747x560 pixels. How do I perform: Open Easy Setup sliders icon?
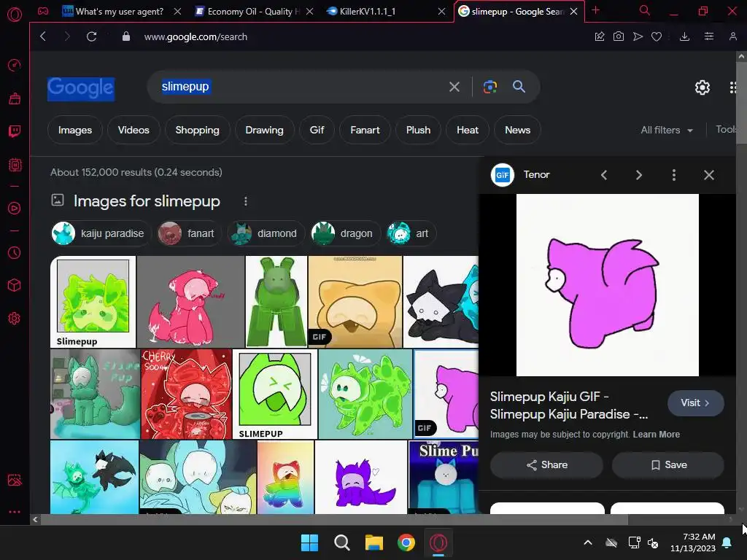tap(709, 36)
